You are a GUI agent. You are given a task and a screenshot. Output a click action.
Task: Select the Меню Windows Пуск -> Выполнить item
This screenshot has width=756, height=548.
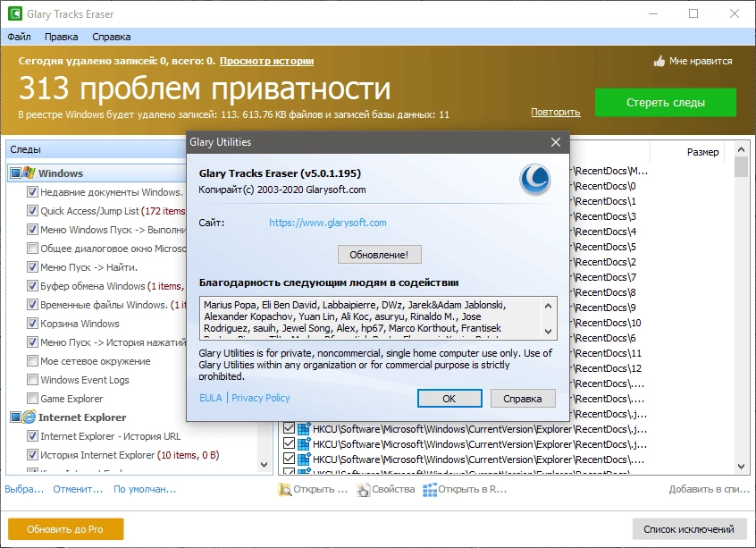pyautogui.click(x=113, y=230)
